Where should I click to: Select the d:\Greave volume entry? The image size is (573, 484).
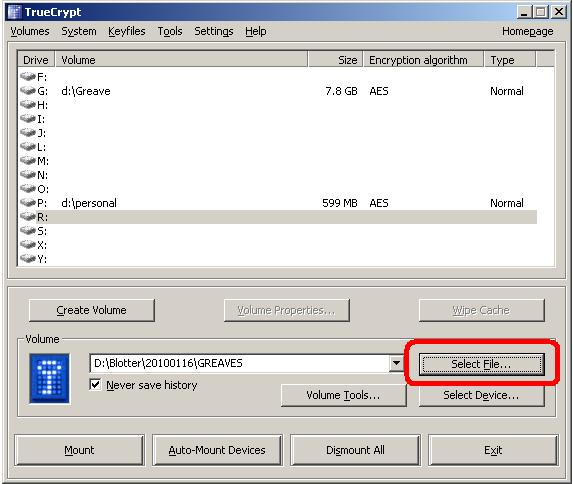click(86, 91)
